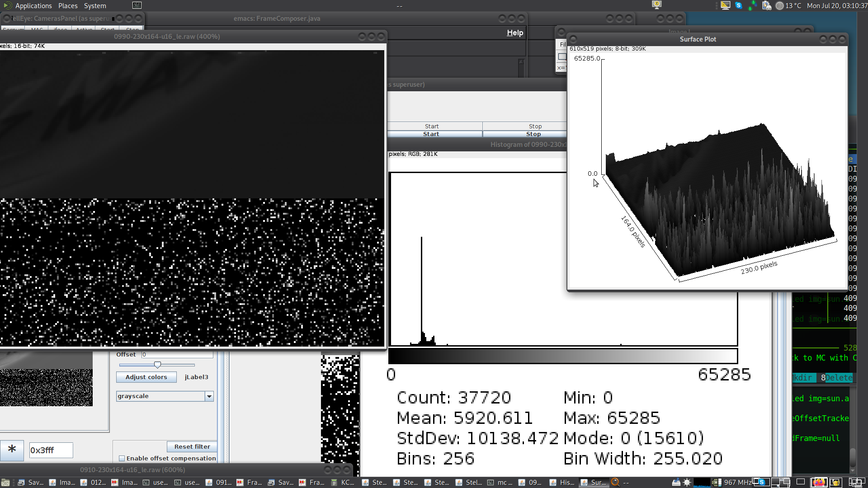Click the Skype tray icon
The image size is (868, 488).
(739, 5)
